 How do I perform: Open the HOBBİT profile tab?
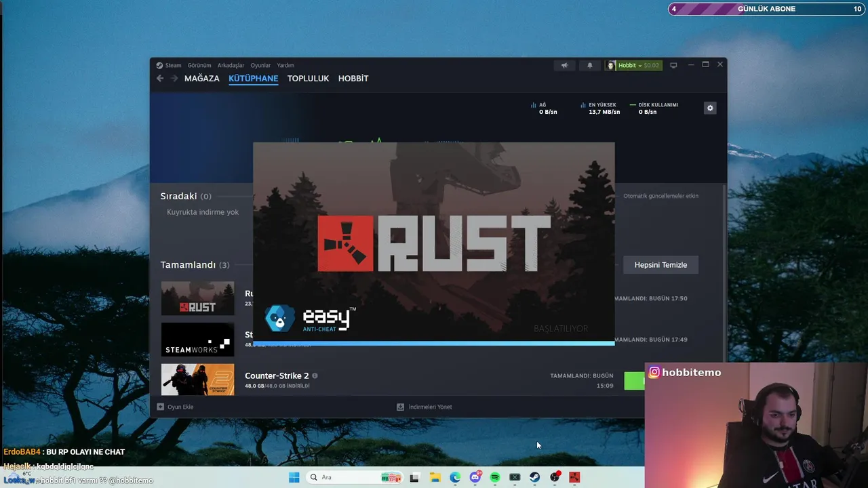353,79
